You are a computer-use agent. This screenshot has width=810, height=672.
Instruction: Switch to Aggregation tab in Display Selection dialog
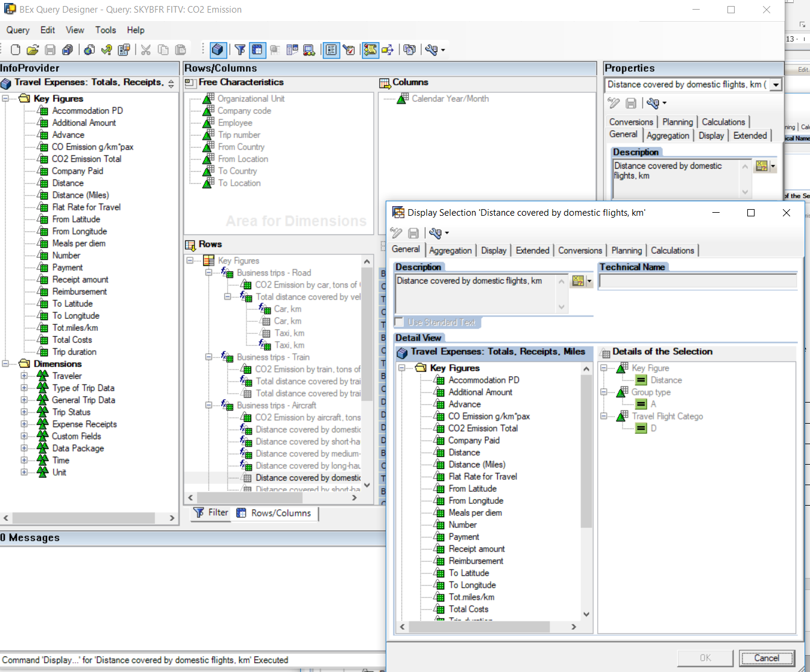tap(450, 251)
